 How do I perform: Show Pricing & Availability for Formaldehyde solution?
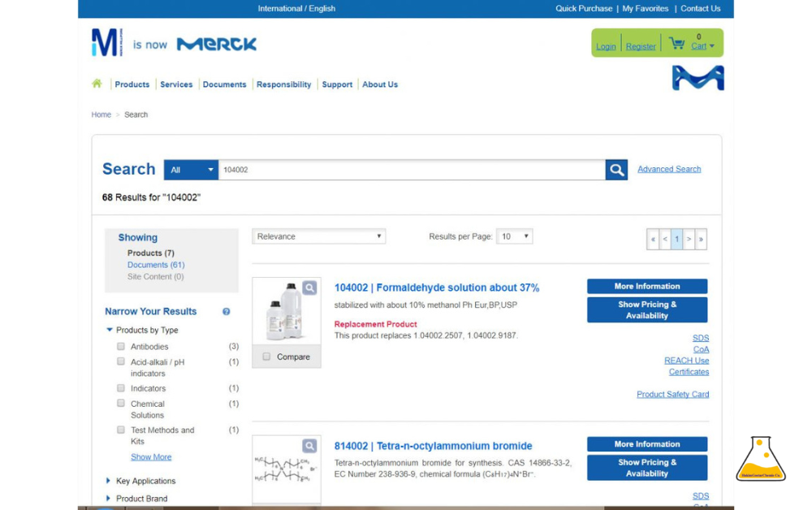[x=647, y=309]
